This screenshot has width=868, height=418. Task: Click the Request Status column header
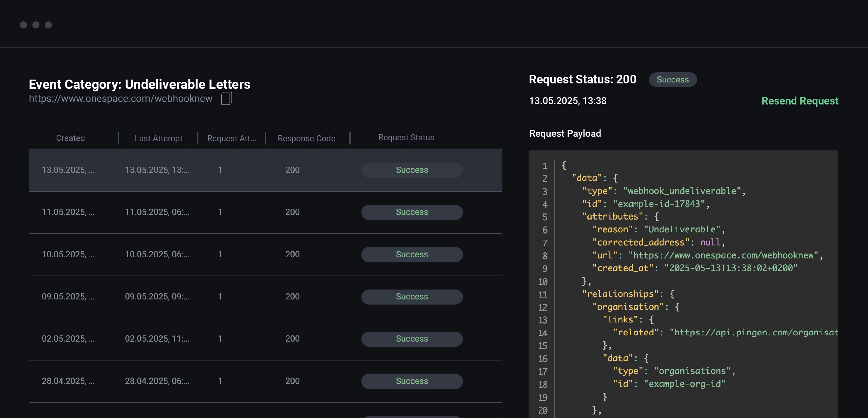pyautogui.click(x=406, y=137)
